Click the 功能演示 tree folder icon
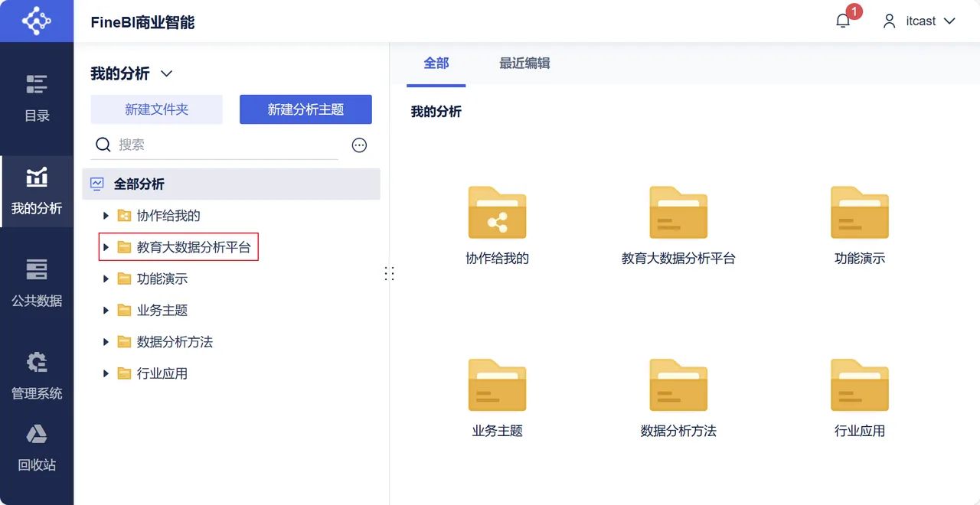The width and height of the screenshot is (980, 505). (x=124, y=279)
